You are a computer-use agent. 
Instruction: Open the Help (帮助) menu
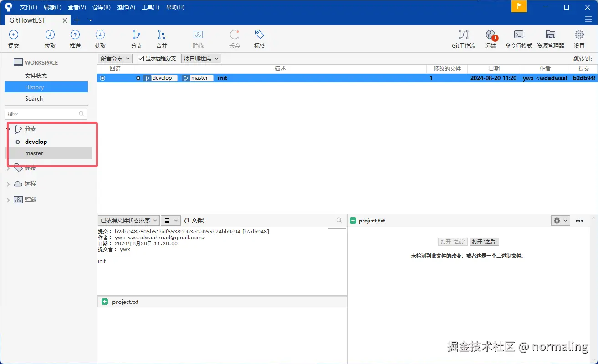click(175, 7)
